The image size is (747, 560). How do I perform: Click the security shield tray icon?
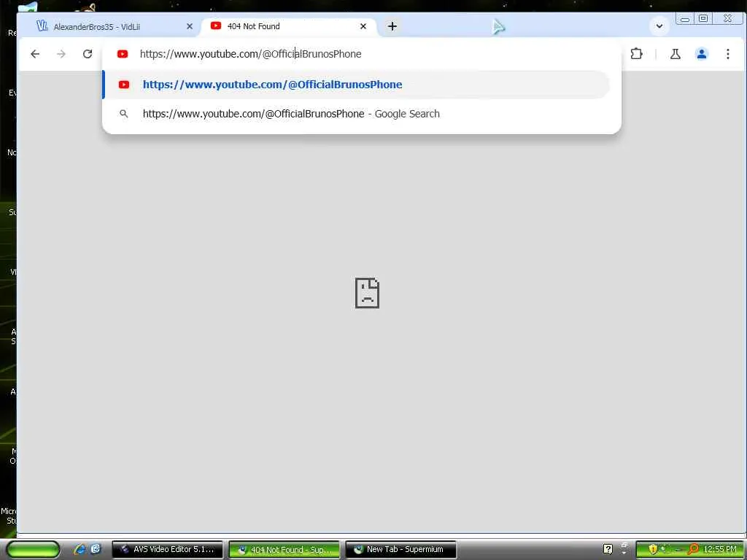tap(653, 549)
